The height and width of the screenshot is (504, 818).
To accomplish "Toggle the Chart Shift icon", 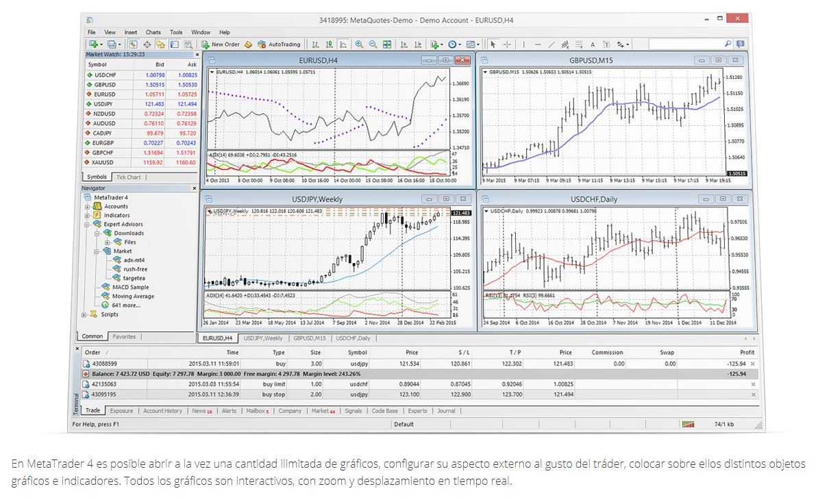I will coord(418,45).
